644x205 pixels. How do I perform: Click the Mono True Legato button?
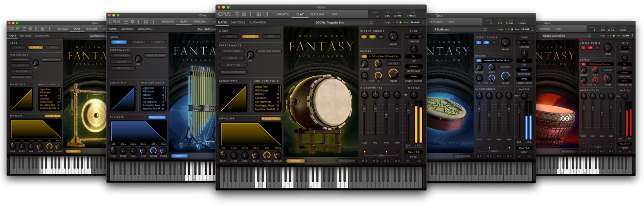(x=269, y=51)
